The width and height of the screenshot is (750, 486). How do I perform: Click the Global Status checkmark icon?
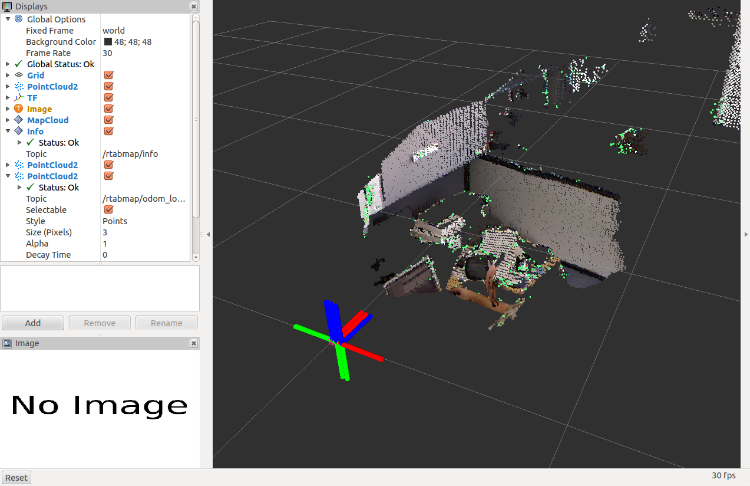18,64
